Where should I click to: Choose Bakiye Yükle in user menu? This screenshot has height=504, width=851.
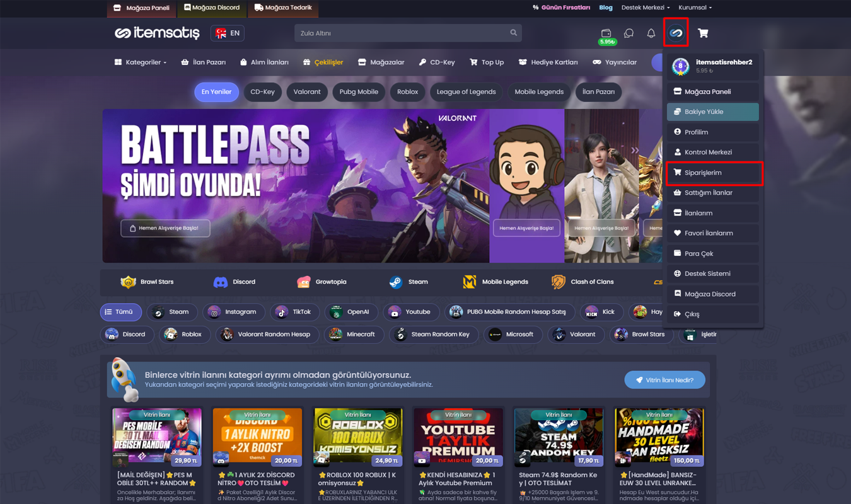coord(712,112)
